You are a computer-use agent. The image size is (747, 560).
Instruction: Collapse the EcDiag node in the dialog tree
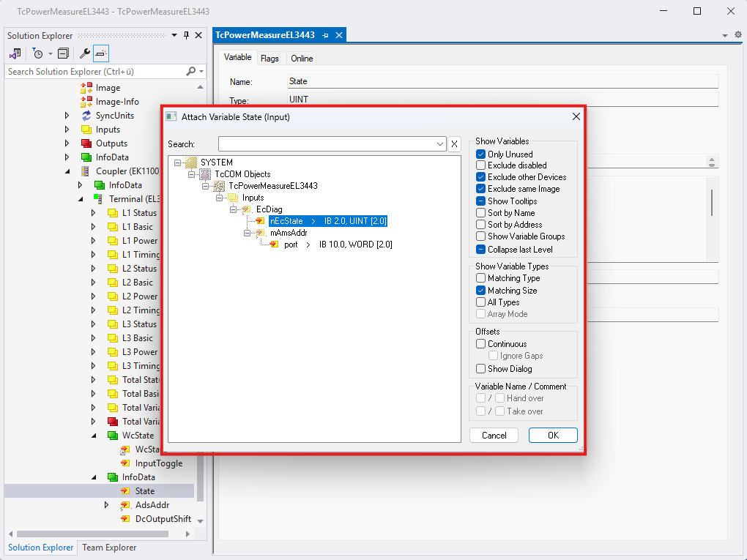(234, 209)
